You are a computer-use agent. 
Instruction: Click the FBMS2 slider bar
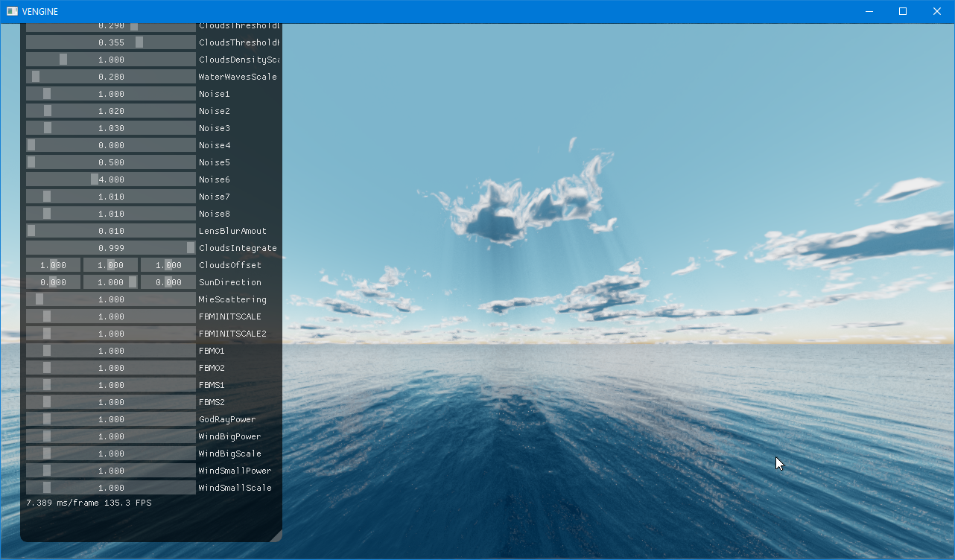point(110,402)
